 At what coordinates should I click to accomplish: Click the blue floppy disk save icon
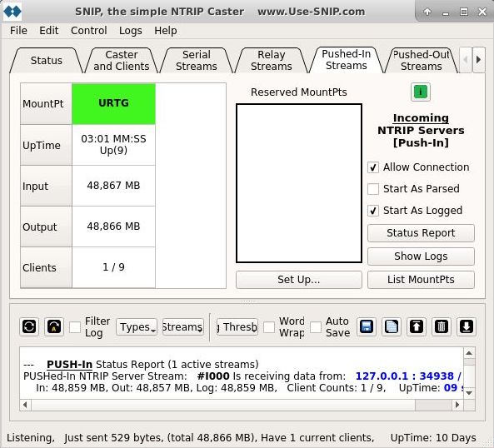click(x=367, y=326)
